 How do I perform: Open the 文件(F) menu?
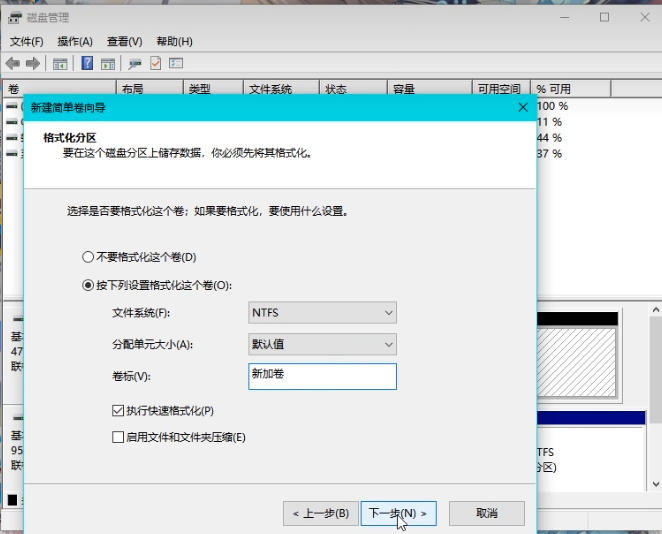coord(27,41)
